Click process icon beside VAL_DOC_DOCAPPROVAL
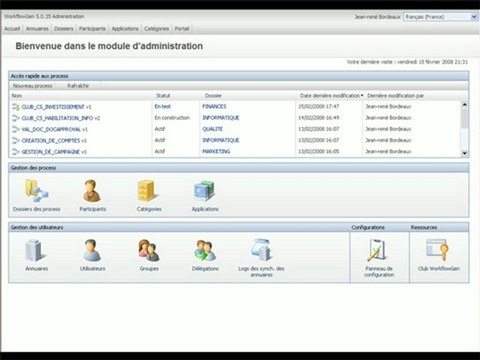The width and height of the screenshot is (480, 360). coord(16,129)
